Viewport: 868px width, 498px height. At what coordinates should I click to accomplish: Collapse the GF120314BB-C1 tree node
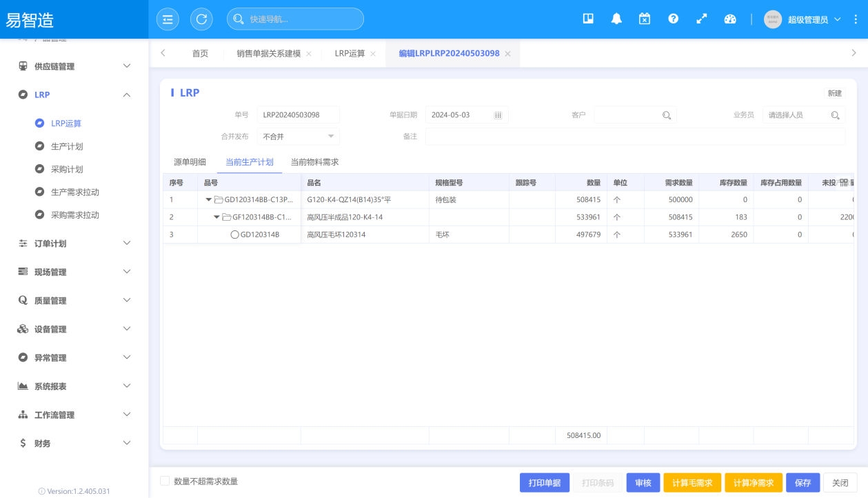pos(216,217)
